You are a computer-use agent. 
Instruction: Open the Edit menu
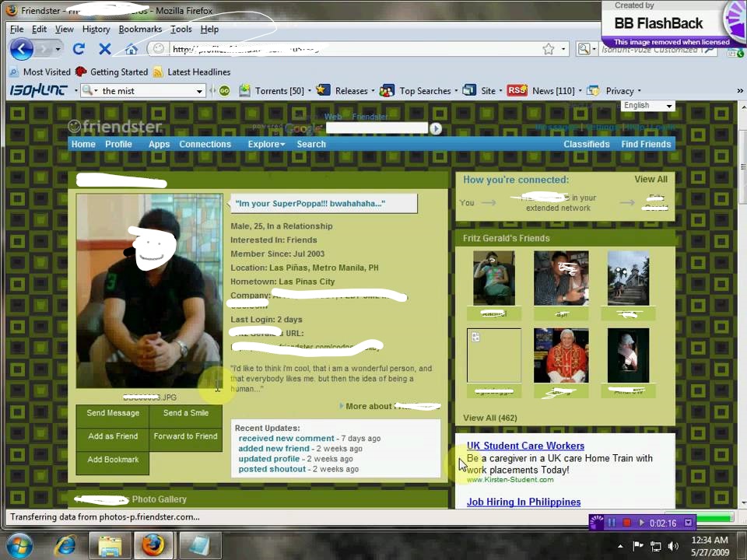coord(39,29)
